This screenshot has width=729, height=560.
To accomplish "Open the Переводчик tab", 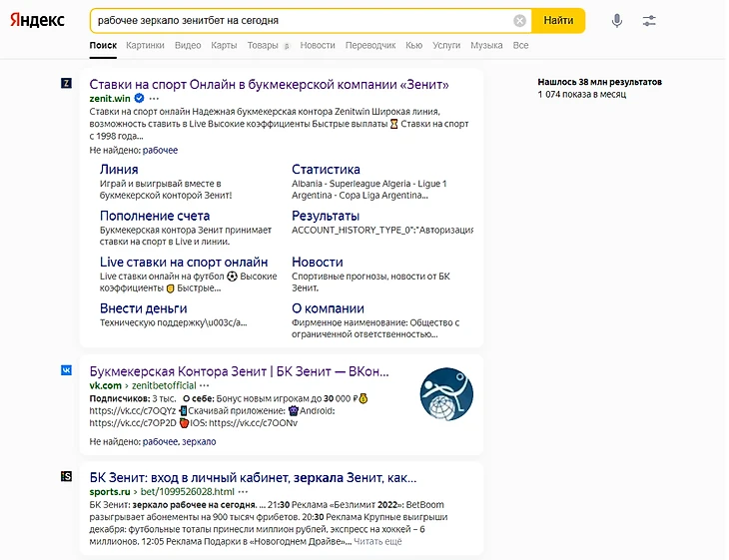I will [370, 46].
